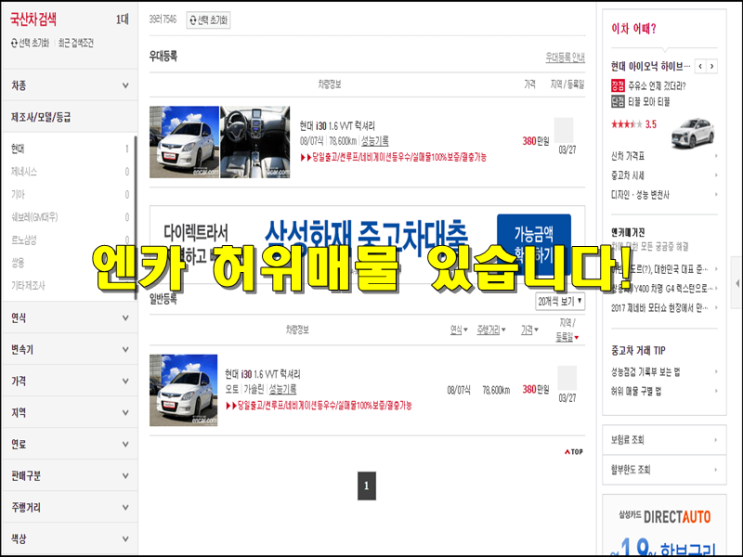Viewport: 743px width, 557px height.
Task: Show previous car in 이차 어때 widget
Action: tap(700, 66)
